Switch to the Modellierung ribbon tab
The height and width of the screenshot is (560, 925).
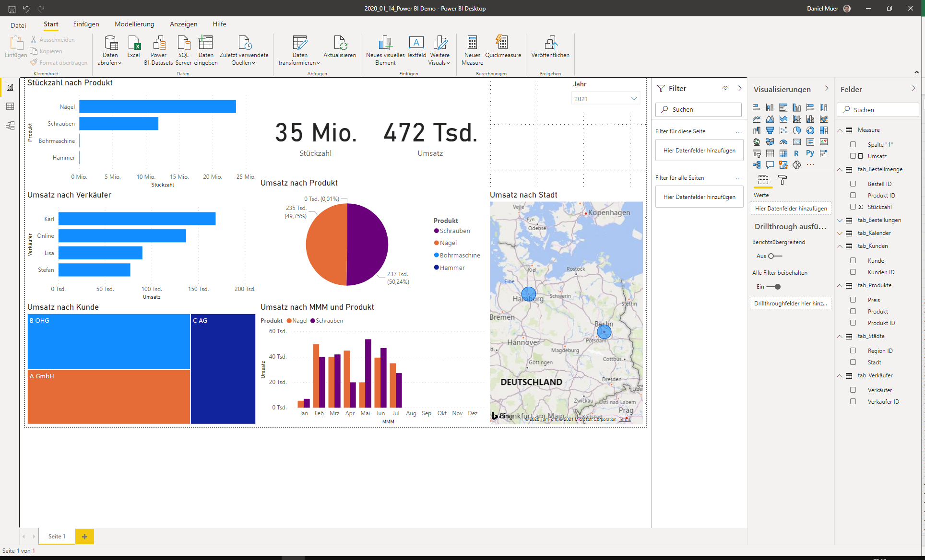[x=134, y=24]
